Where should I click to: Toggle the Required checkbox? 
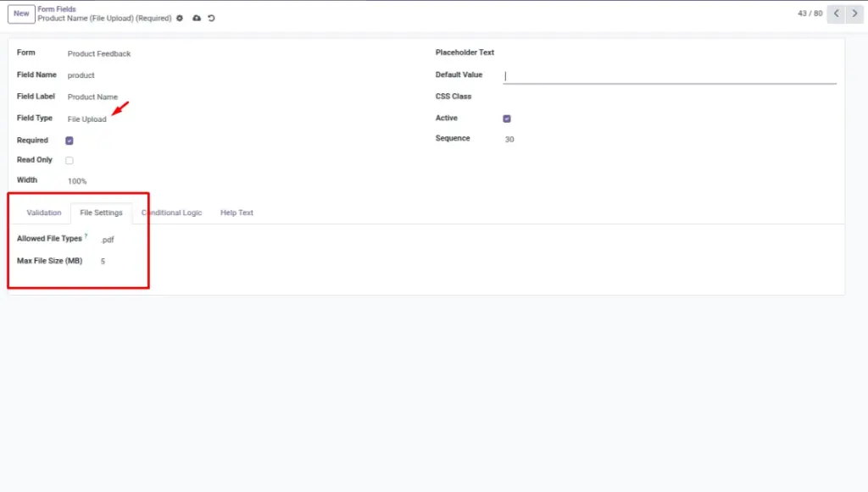(70, 141)
